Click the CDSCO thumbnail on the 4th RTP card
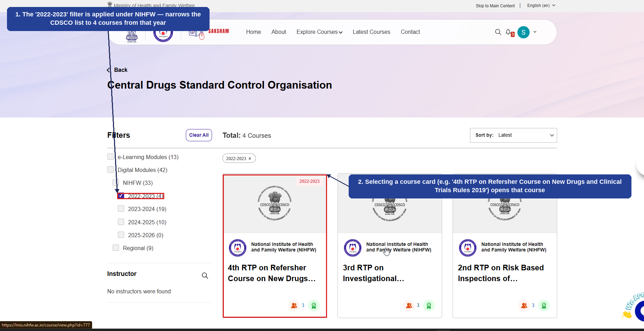This screenshot has height=331, width=644. coord(275,204)
